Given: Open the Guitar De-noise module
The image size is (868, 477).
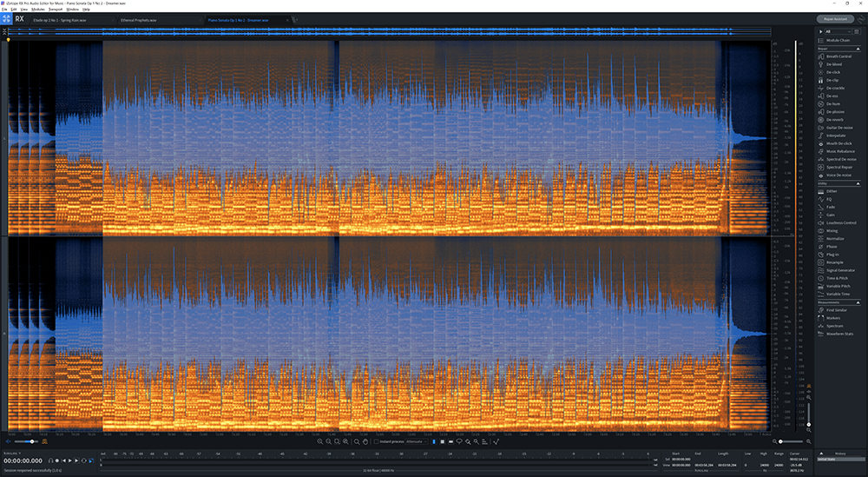Looking at the screenshot, I should [839, 128].
